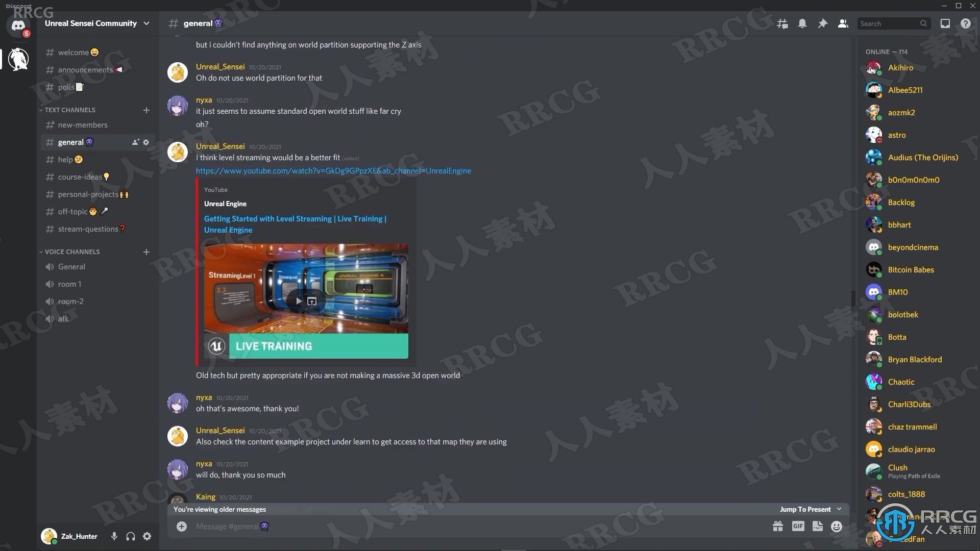Image resolution: width=980 pixels, height=551 pixels.
Task: Open the new-members channel
Action: [x=97, y=125]
